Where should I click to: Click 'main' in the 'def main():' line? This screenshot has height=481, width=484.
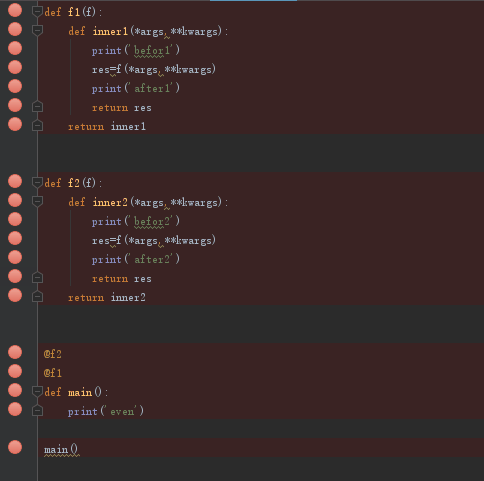coord(80,392)
